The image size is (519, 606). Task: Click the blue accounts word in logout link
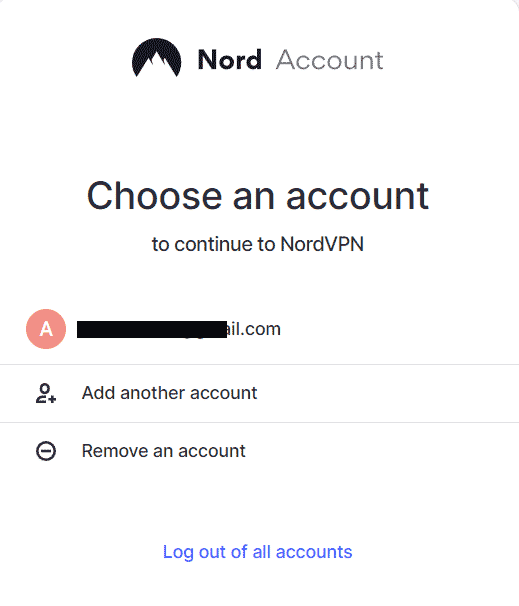pyautogui.click(x=314, y=552)
